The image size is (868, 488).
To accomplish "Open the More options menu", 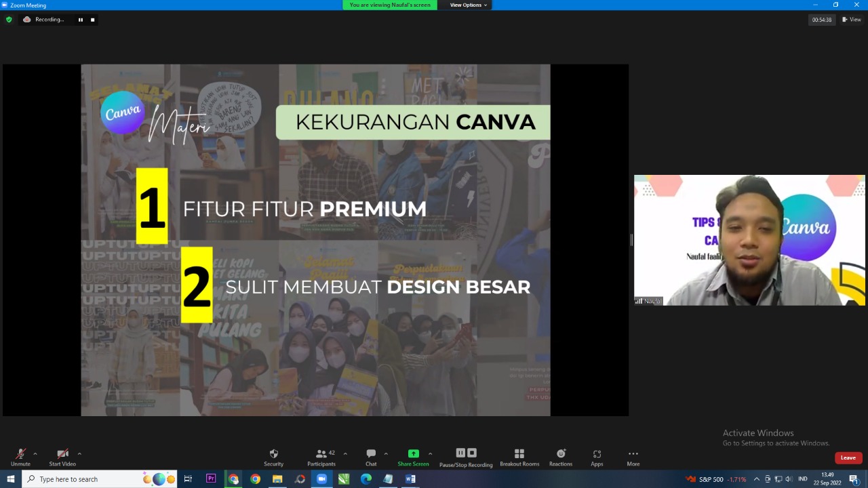I will pyautogui.click(x=633, y=457).
